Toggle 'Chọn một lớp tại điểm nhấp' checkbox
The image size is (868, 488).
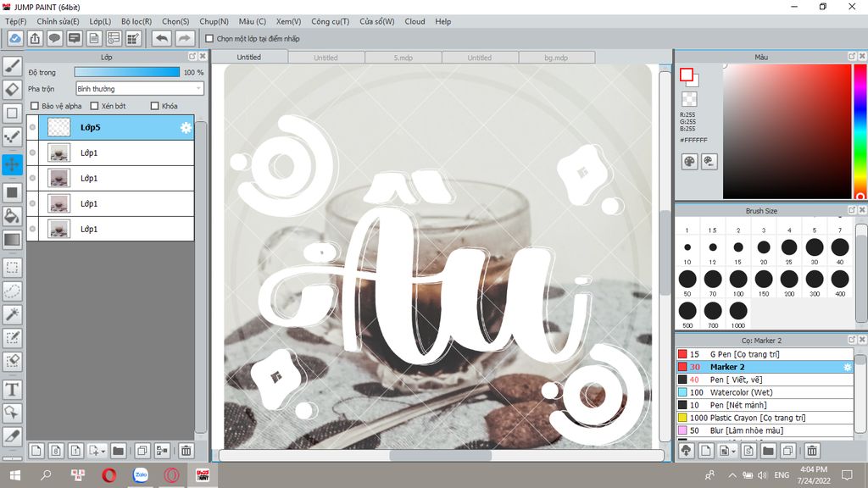click(209, 39)
